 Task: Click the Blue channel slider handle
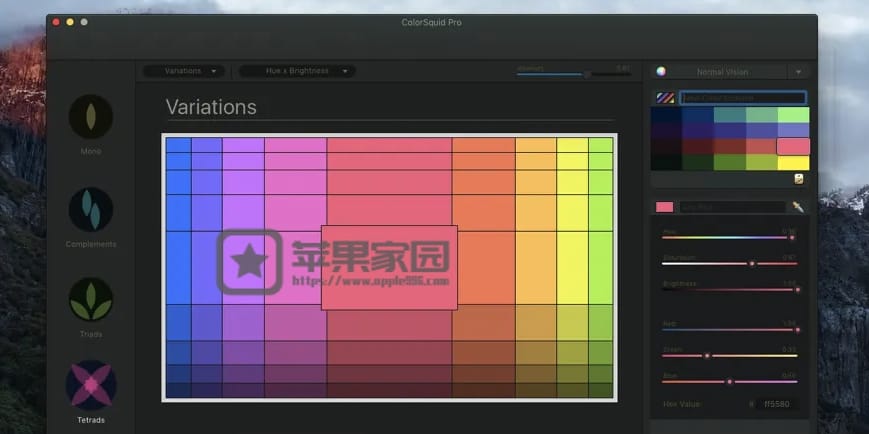tap(730, 381)
